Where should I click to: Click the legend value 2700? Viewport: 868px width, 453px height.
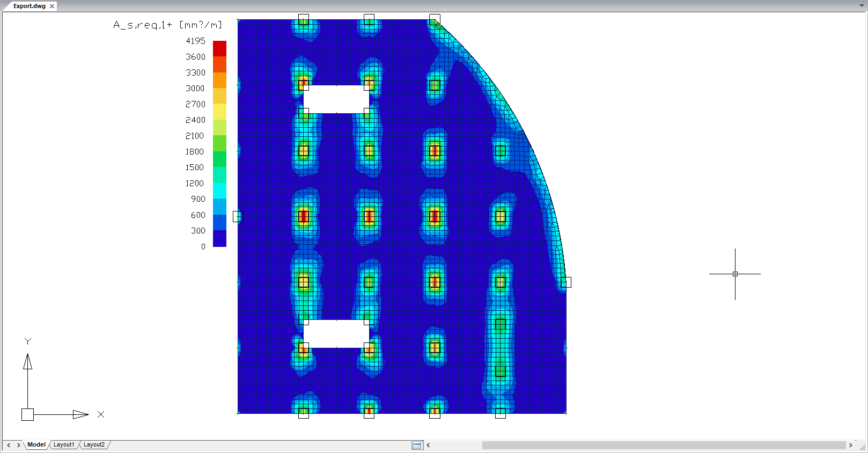click(196, 104)
